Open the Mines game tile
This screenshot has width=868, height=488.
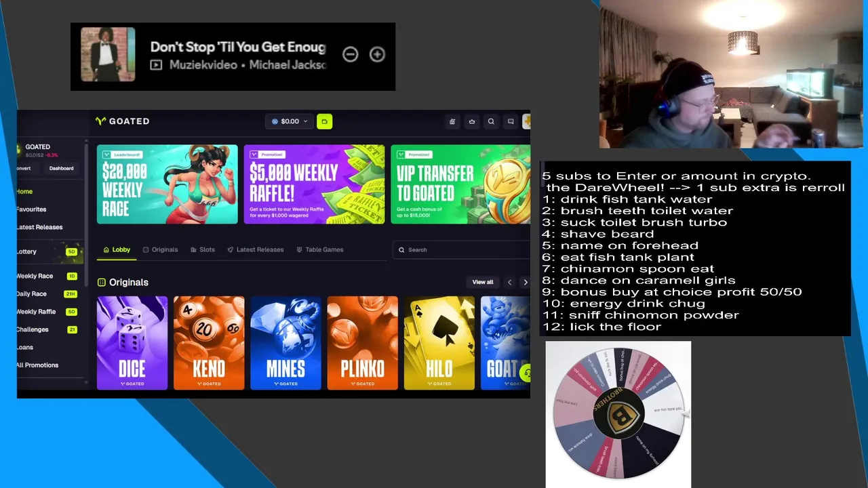point(285,343)
